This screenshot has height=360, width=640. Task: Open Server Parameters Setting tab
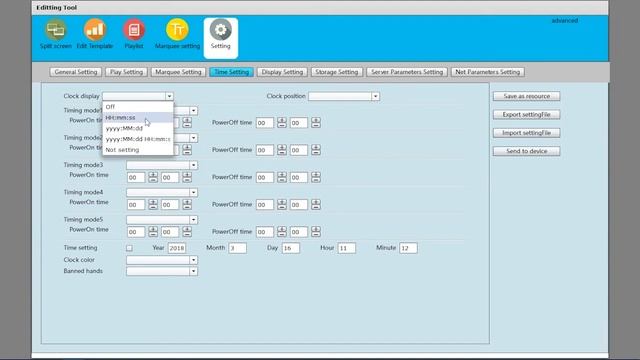point(407,72)
